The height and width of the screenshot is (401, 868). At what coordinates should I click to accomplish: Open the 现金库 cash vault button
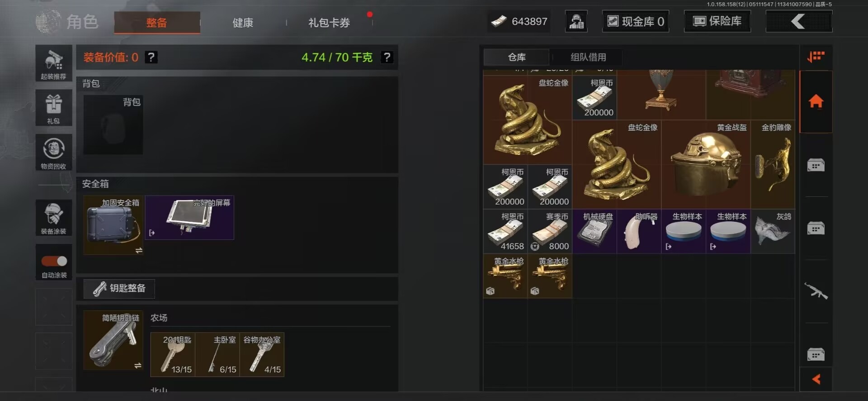click(636, 21)
